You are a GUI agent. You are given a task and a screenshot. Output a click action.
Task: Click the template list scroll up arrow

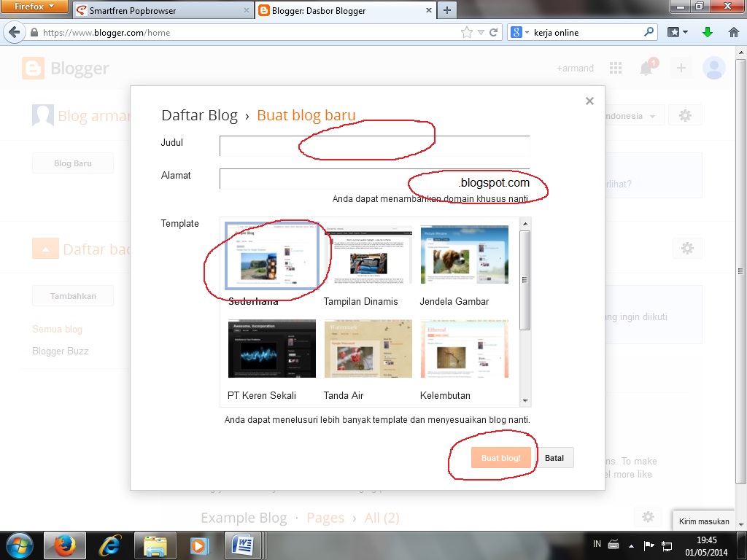tap(525, 224)
